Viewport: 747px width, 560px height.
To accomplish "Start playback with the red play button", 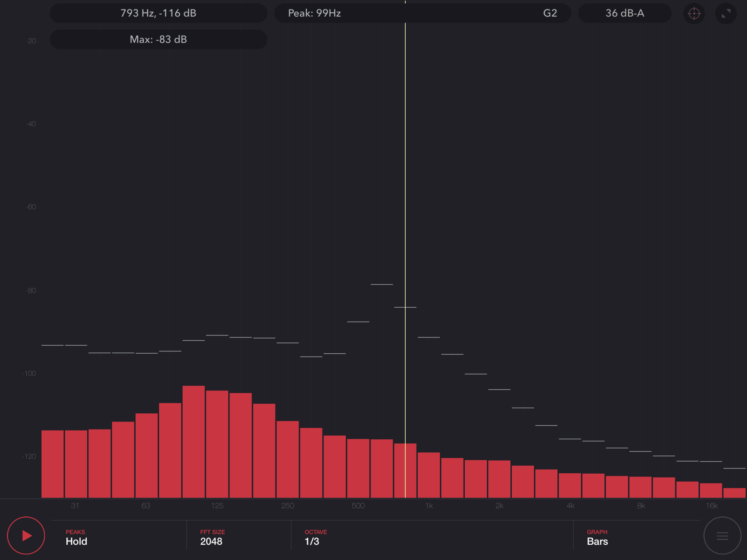I will pos(26,535).
